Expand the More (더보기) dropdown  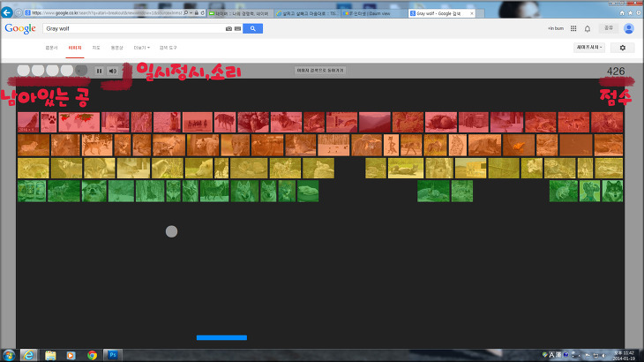click(x=141, y=48)
